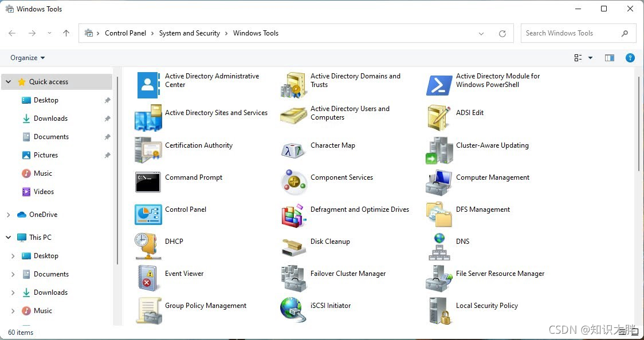Open File Server Resource Manager icon

[439, 278]
